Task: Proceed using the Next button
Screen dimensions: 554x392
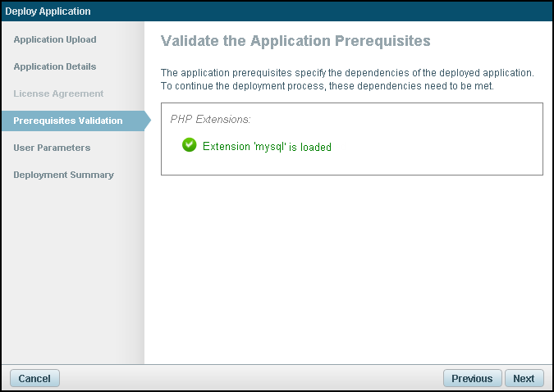Action: [524, 378]
